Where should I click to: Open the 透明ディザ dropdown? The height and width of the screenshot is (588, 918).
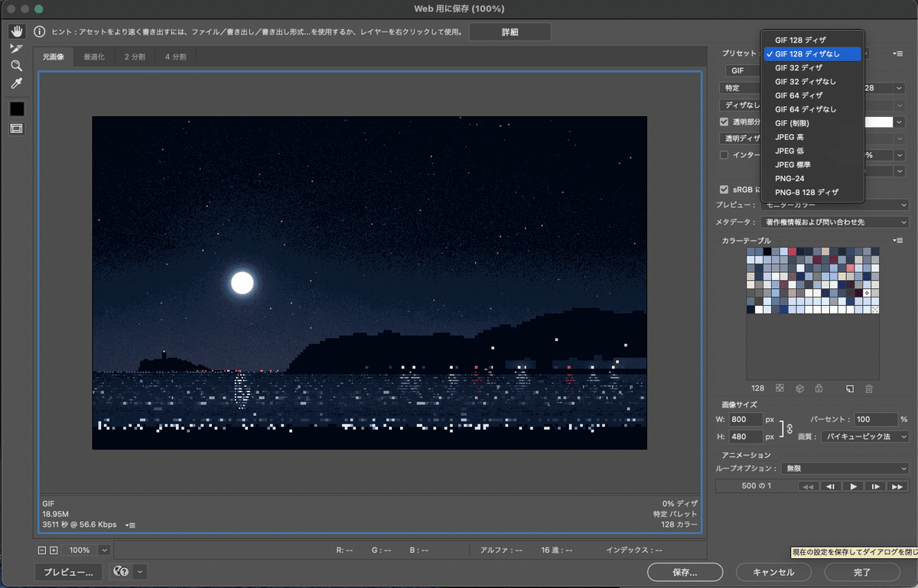[741, 138]
